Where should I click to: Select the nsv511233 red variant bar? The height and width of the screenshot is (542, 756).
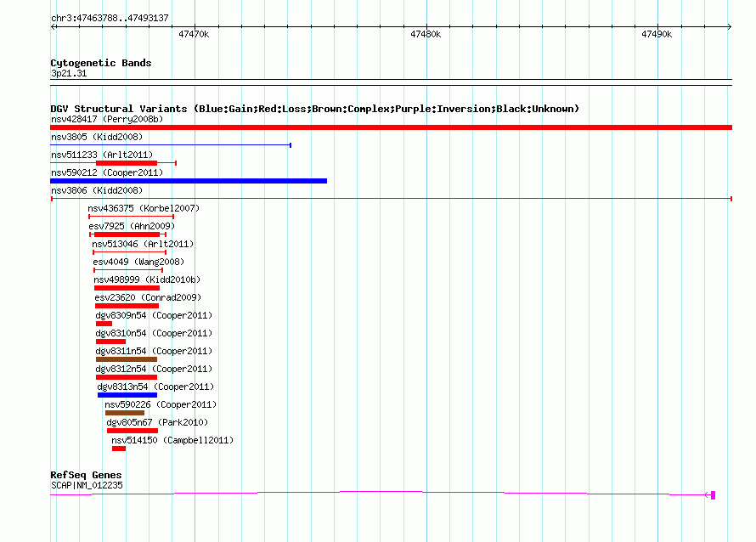(127, 163)
